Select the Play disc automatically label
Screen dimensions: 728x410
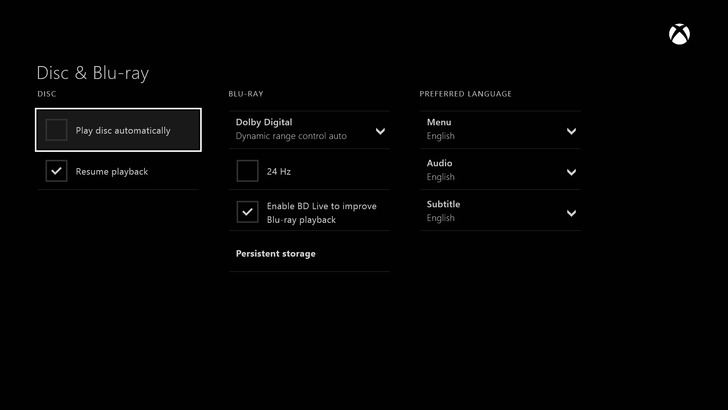coord(123,131)
